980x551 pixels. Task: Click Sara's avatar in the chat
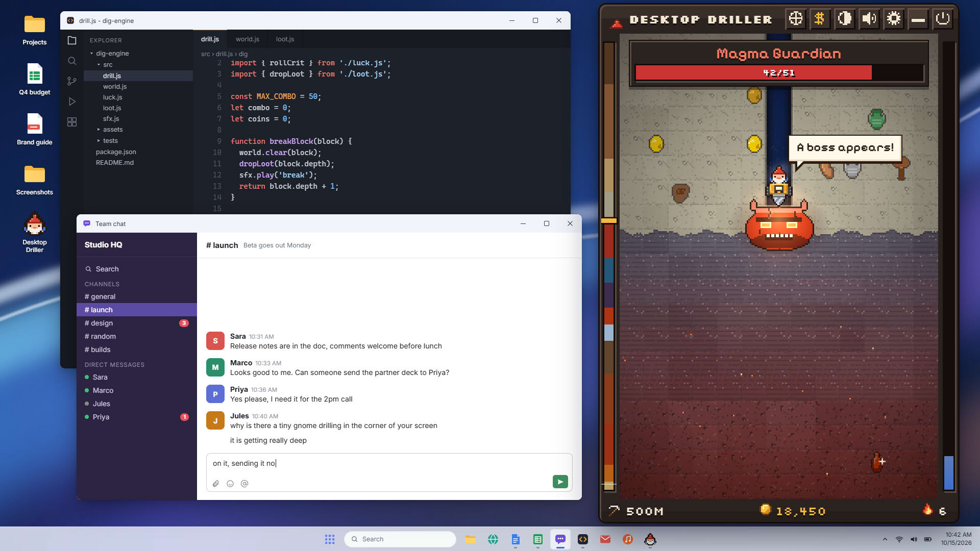[215, 341]
